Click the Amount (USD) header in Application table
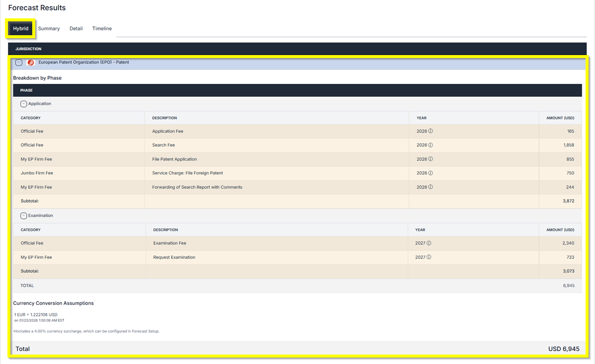Screen dimensions: 595x364 [x=560, y=118]
